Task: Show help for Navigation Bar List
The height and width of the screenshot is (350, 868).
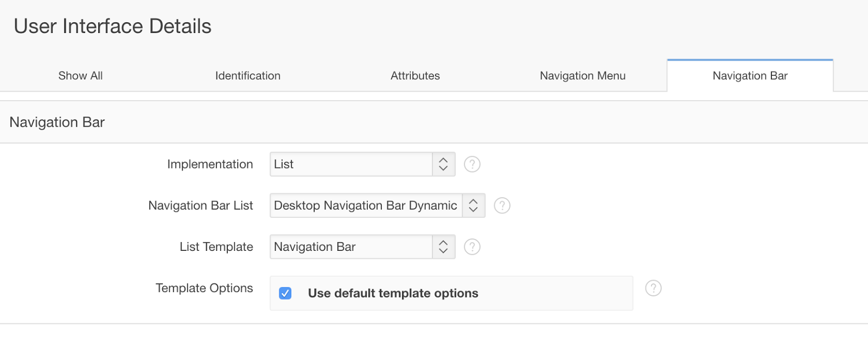Action: [x=502, y=205]
